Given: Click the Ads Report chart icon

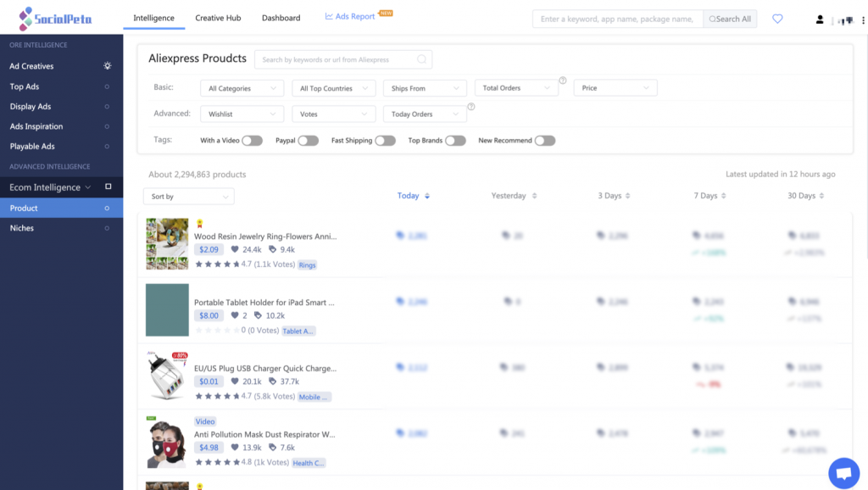Looking at the screenshot, I should click(x=329, y=16).
